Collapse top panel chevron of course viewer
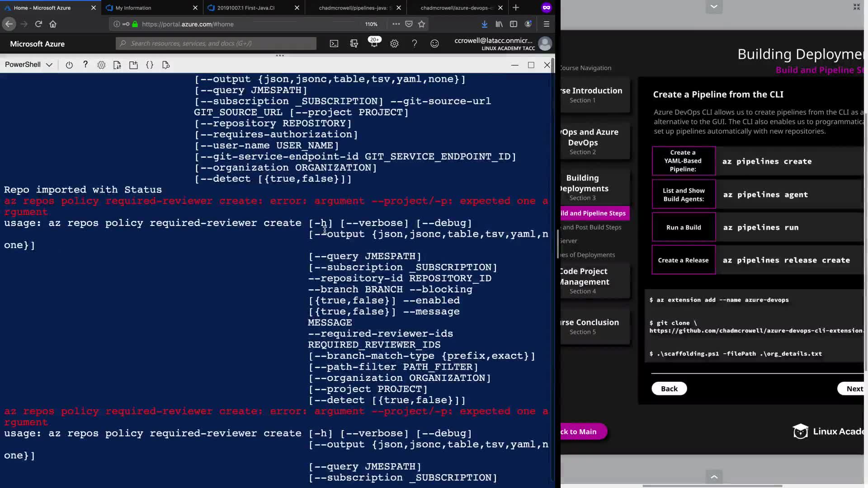This screenshot has width=868, height=488. [x=714, y=6]
